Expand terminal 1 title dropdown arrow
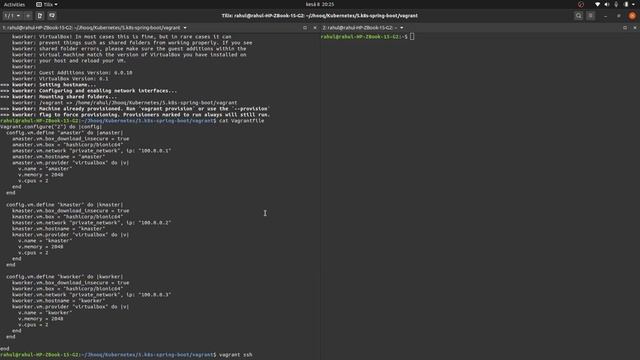This screenshot has height=360, width=640. 185,28
